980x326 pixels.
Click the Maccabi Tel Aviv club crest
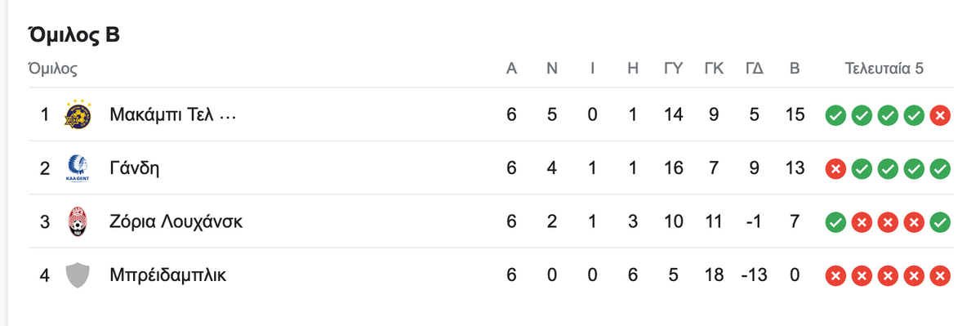coord(78,114)
